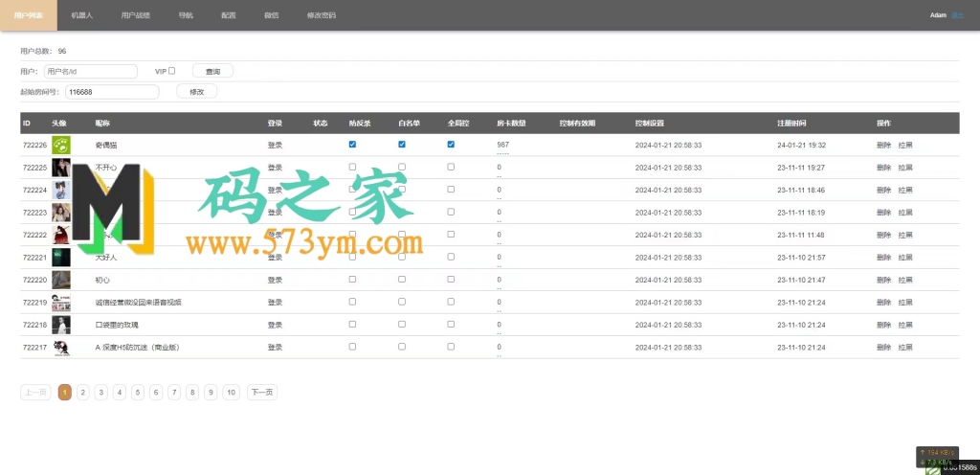Blacklist user 722222 via 拉黑
This screenshot has height=475, width=980.
click(905, 235)
